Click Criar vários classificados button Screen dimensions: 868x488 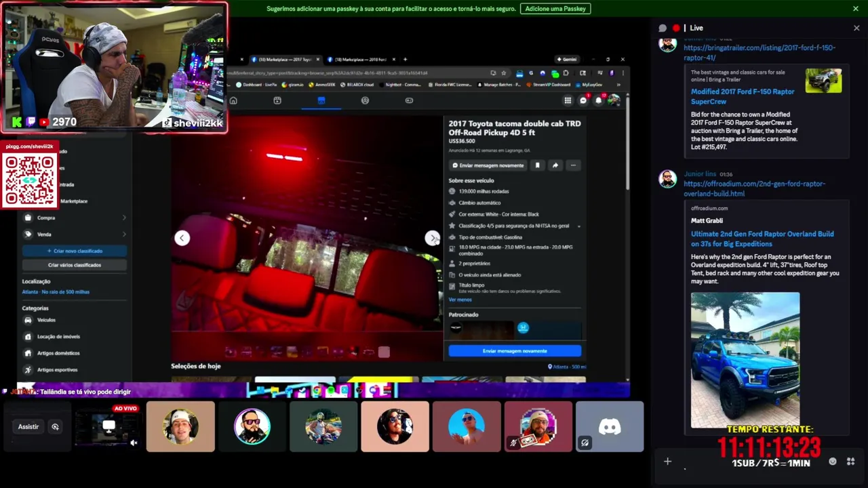click(x=75, y=265)
